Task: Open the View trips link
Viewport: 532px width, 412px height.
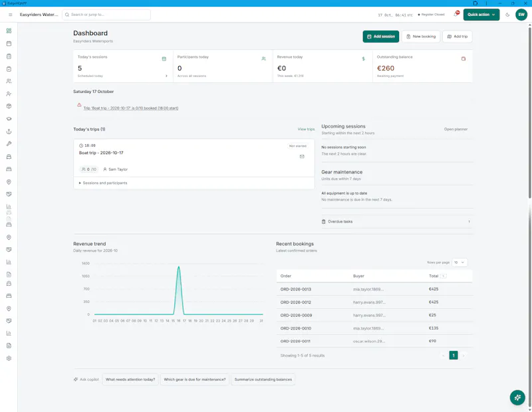Action: pos(306,129)
